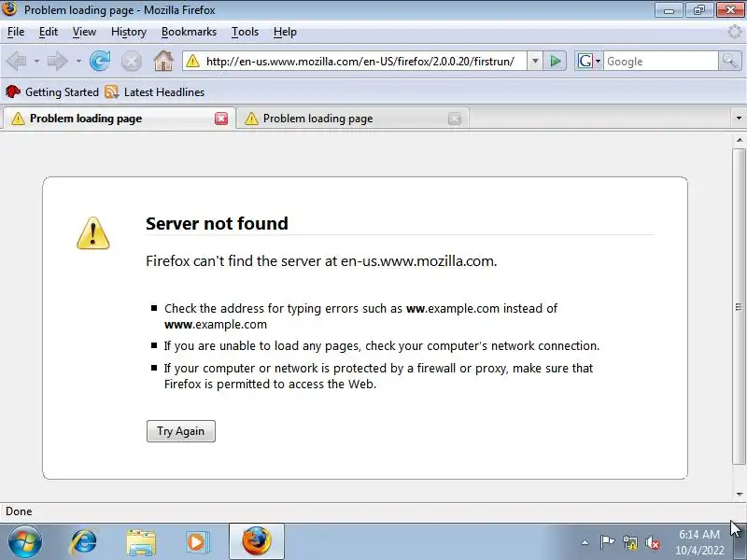Screen dimensions: 747x560
Task: Show hidden system tray icons
Action: pyautogui.click(x=585, y=542)
